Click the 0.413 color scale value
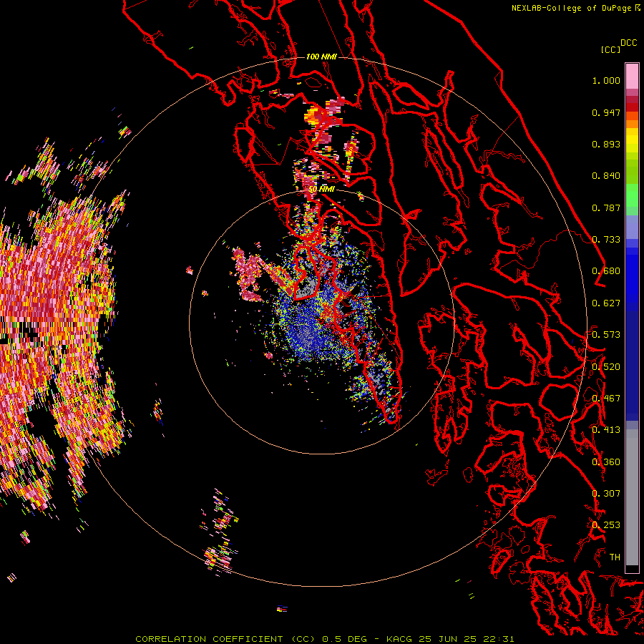 point(606,430)
